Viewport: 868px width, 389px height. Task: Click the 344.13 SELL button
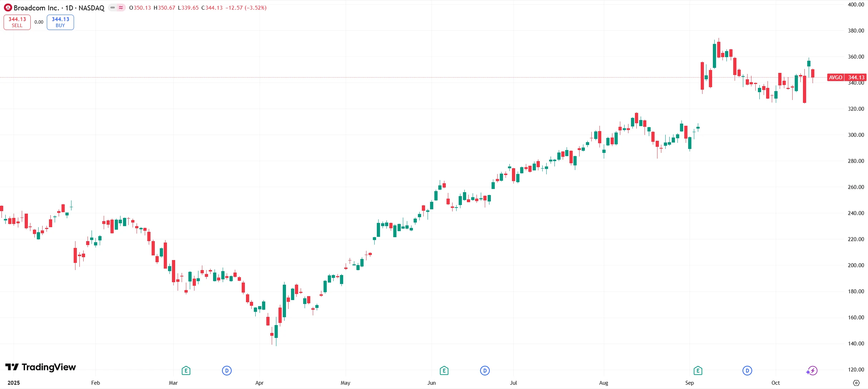[x=17, y=22]
